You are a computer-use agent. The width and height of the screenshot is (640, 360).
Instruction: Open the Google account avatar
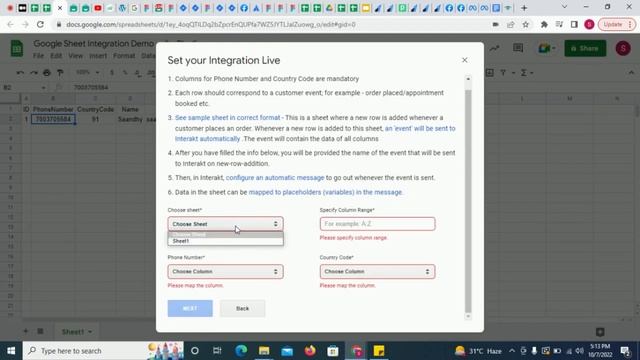click(x=623, y=48)
